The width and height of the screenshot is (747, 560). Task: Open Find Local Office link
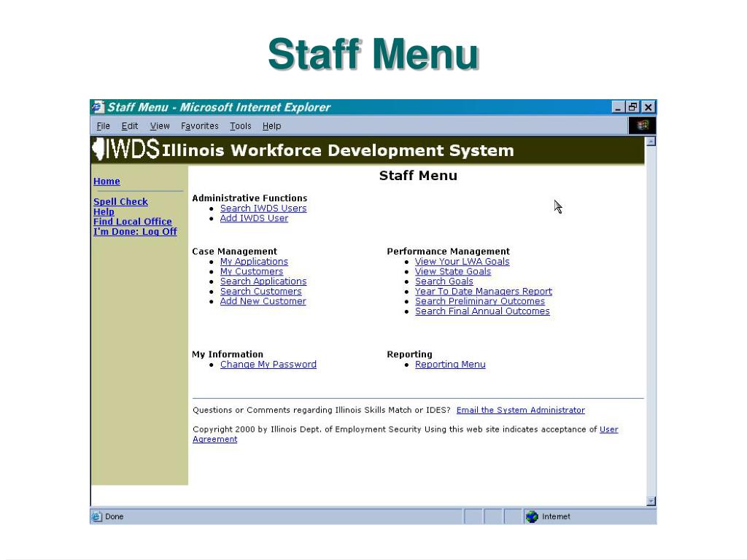133,222
